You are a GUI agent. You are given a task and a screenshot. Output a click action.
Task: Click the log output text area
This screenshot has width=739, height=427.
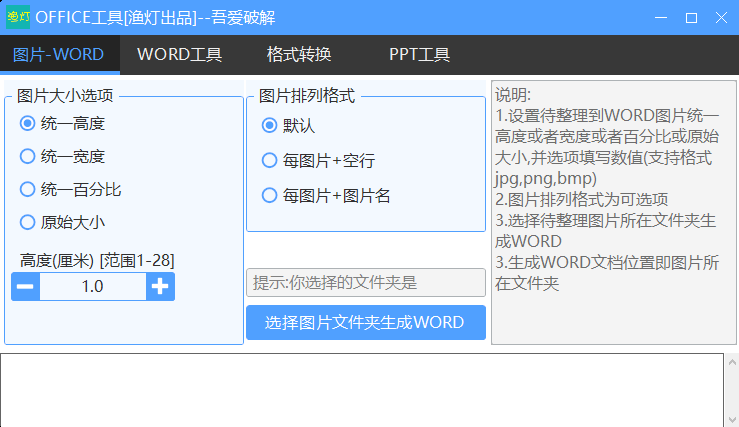pyautogui.click(x=362, y=390)
